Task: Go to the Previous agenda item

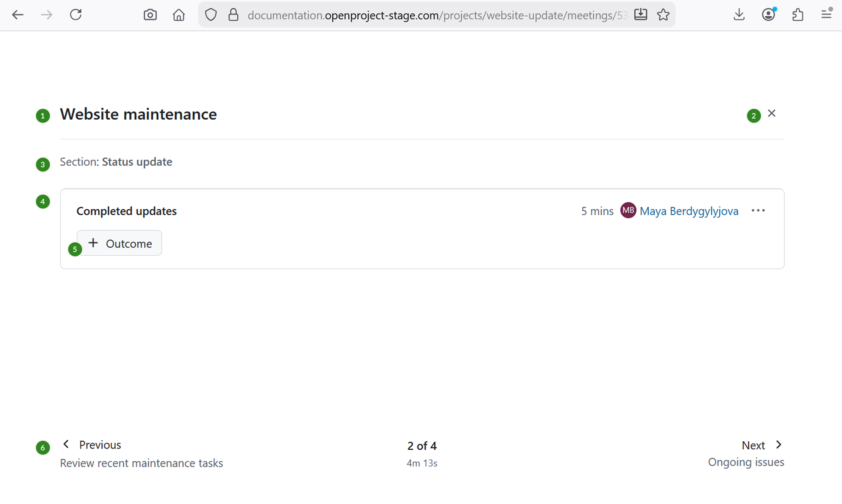Action: click(93, 445)
